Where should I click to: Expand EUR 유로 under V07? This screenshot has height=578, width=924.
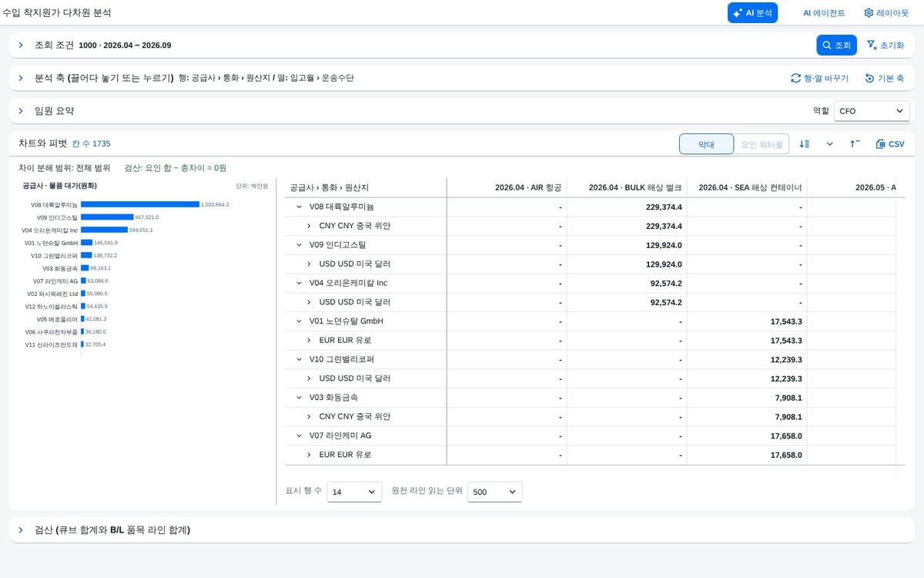(x=309, y=455)
